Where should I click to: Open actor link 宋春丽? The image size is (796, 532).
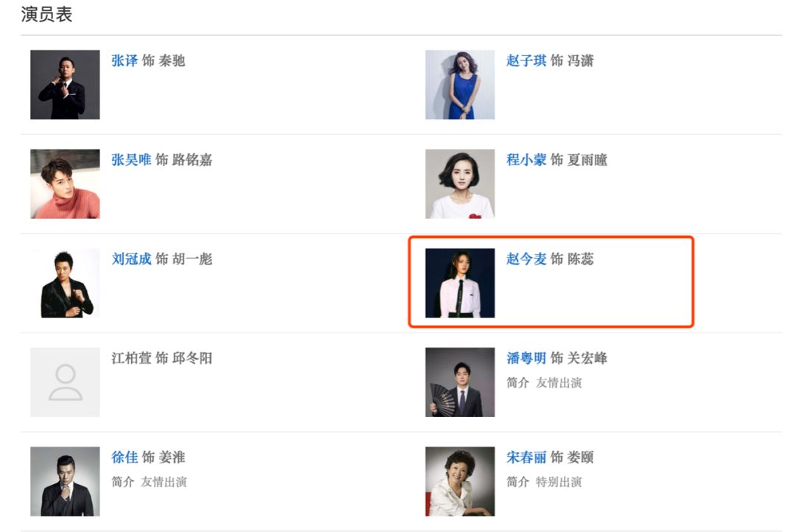pyautogui.click(x=526, y=457)
